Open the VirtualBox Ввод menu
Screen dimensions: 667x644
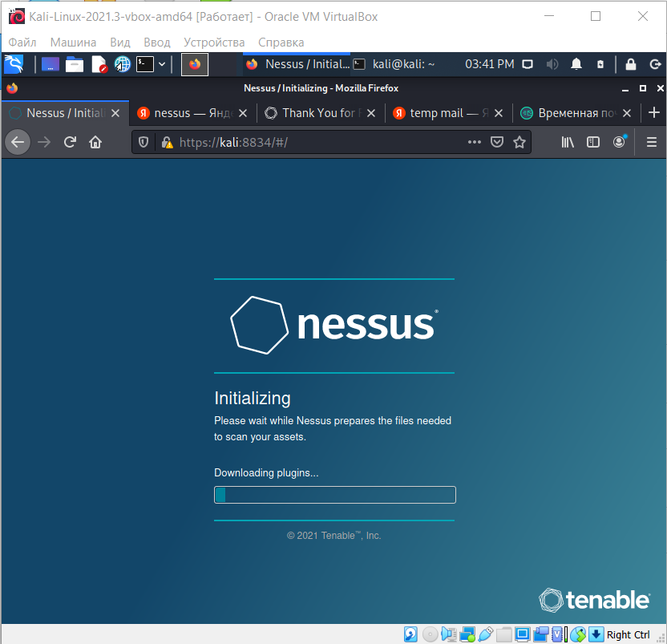click(x=157, y=43)
